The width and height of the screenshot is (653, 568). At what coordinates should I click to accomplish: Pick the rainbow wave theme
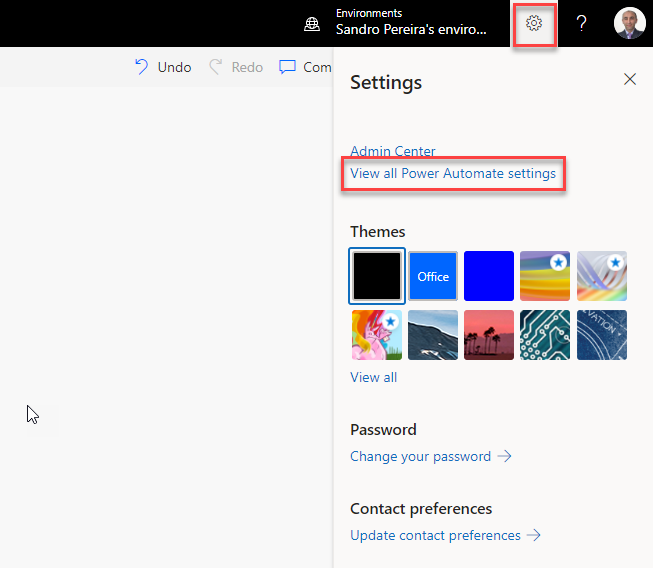click(x=545, y=276)
